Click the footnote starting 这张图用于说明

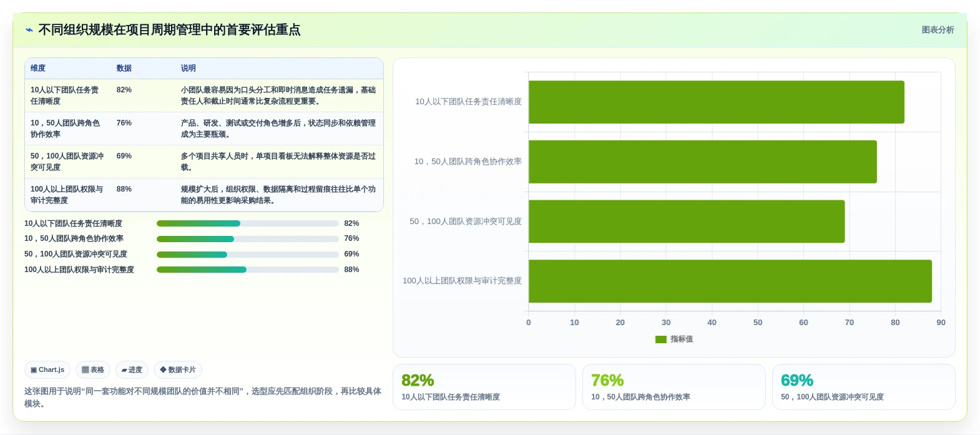(203, 398)
